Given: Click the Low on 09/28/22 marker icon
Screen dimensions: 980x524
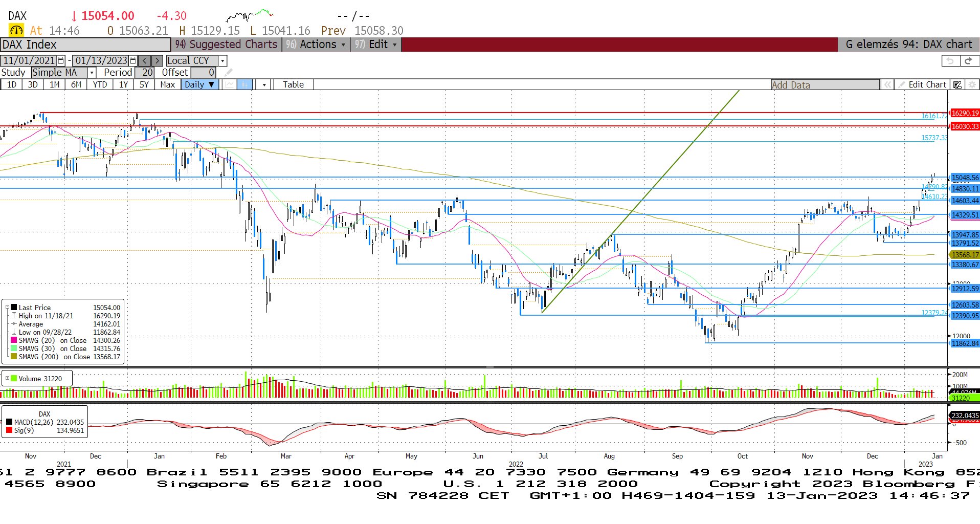Looking at the screenshot, I should point(14,332).
